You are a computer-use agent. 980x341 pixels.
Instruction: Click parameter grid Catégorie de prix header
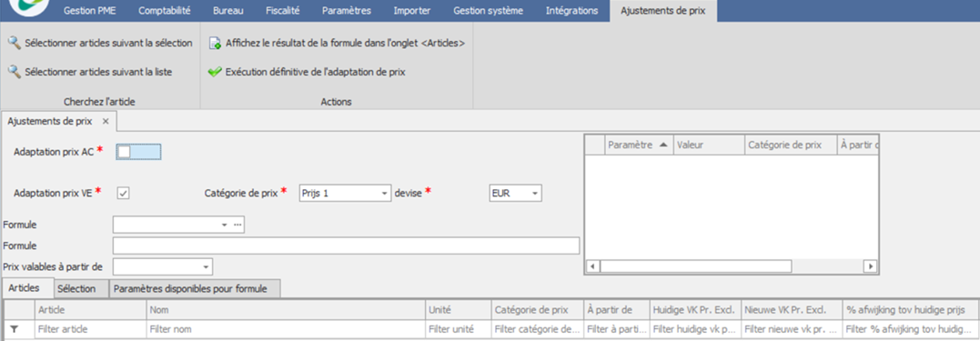click(790, 145)
